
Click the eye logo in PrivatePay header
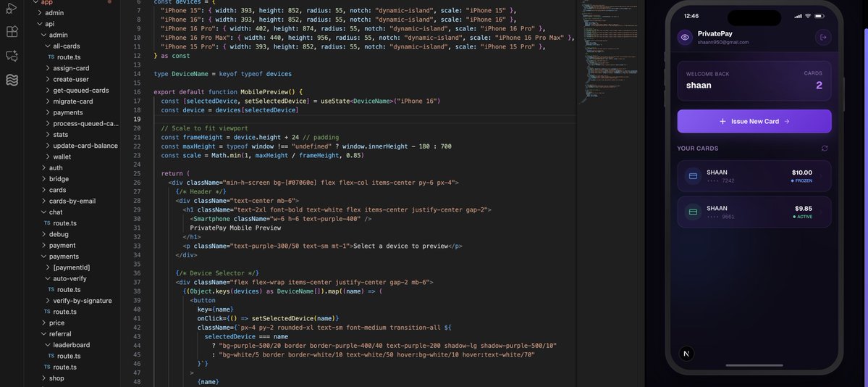685,37
